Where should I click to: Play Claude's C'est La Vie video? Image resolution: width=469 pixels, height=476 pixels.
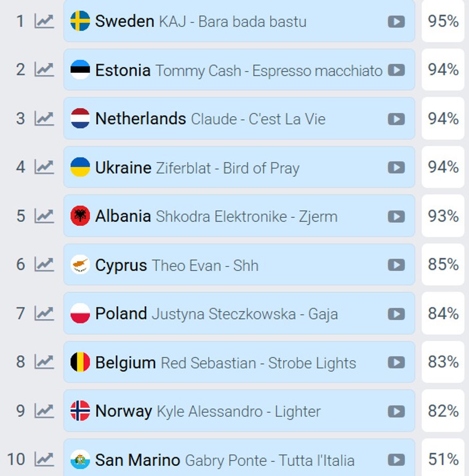coord(396,119)
